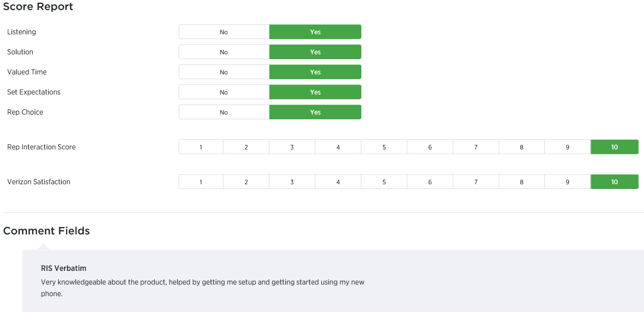Set Solution to No

click(x=224, y=52)
